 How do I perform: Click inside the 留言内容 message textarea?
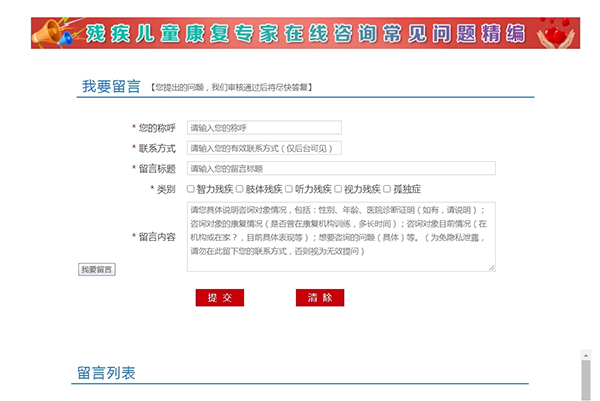pyautogui.click(x=341, y=237)
